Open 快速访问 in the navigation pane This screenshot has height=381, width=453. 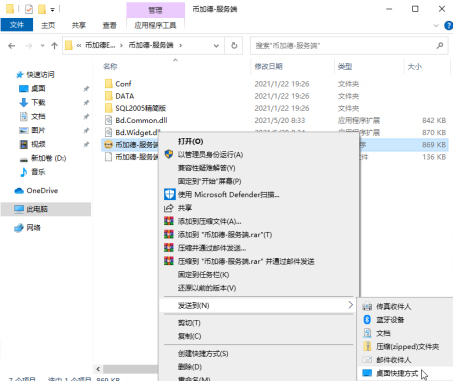[40, 74]
